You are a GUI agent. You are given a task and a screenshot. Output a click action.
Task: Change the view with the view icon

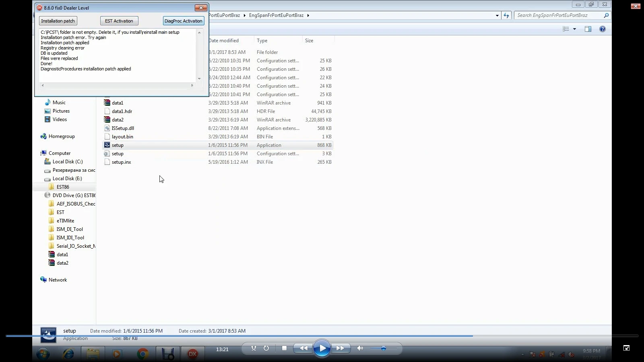(x=566, y=29)
